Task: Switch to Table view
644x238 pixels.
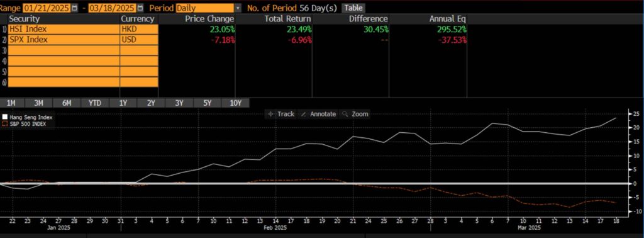Action: [353, 8]
